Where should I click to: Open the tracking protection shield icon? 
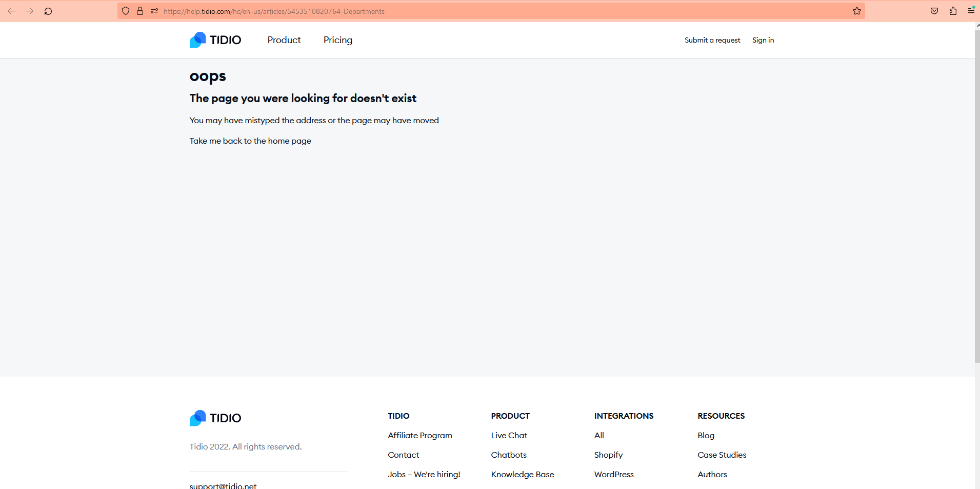pos(126,11)
